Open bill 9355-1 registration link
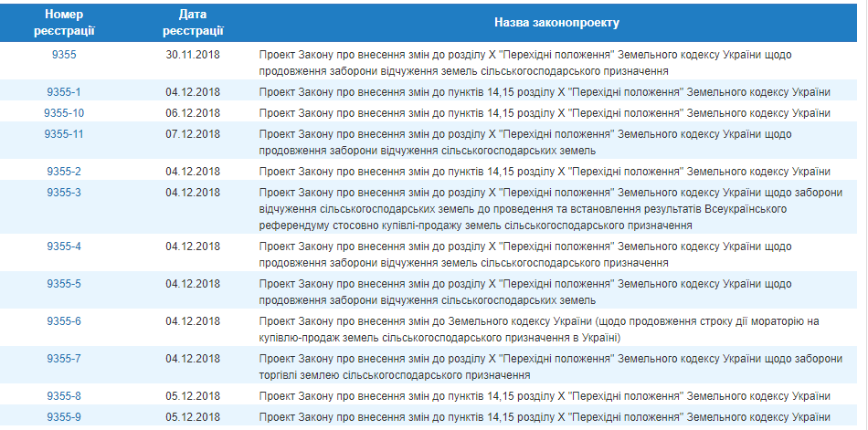868x430 pixels. point(64,92)
